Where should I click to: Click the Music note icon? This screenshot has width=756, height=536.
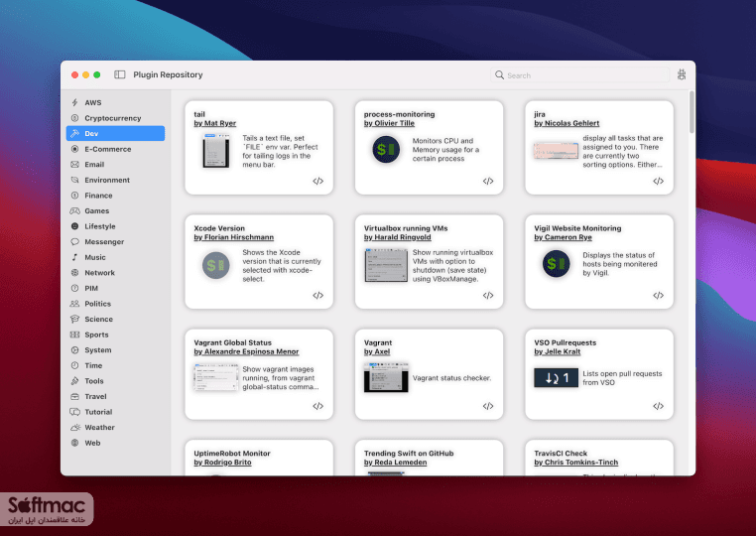point(74,257)
